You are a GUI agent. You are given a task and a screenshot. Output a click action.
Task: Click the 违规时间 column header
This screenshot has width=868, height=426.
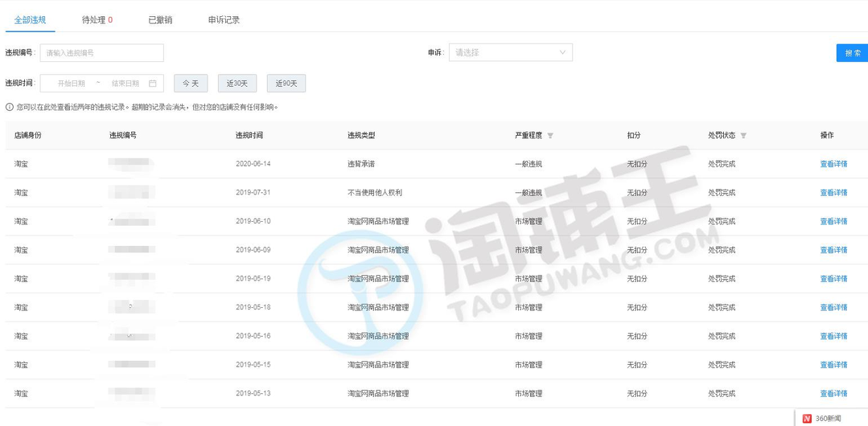249,136
